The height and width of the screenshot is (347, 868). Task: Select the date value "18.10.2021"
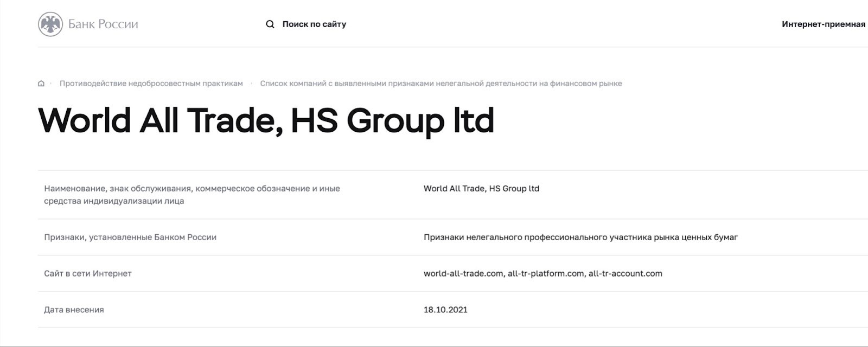pos(445,310)
